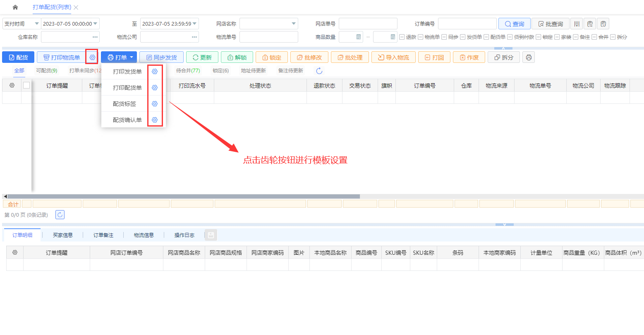Select 打印配货单 from the print menu
Screen dimensions: 644x335
tap(127, 88)
